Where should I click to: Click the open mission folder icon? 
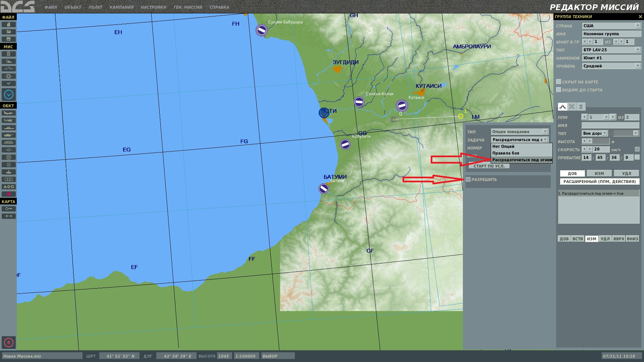coord(8,32)
